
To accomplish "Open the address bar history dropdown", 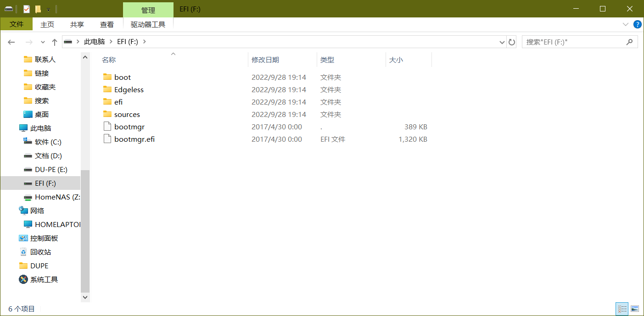I will pyautogui.click(x=502, y=42).
